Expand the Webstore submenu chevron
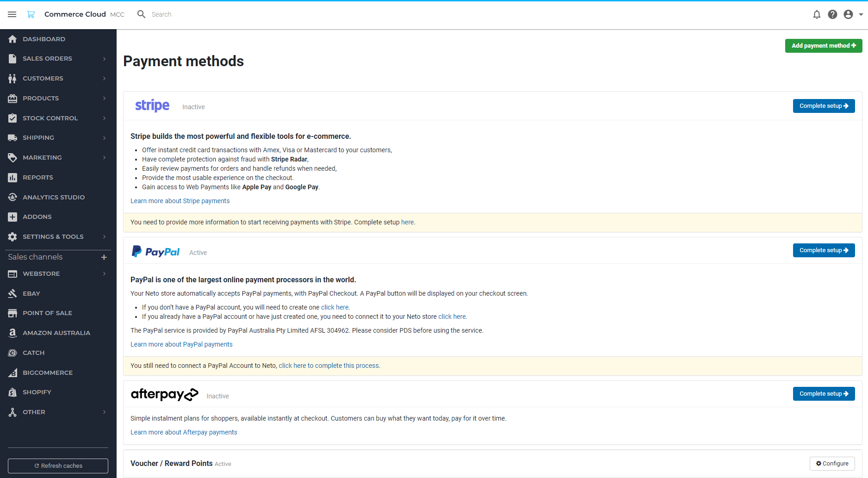Viewport: 868px width, 478px height. (x=105, y=274)
